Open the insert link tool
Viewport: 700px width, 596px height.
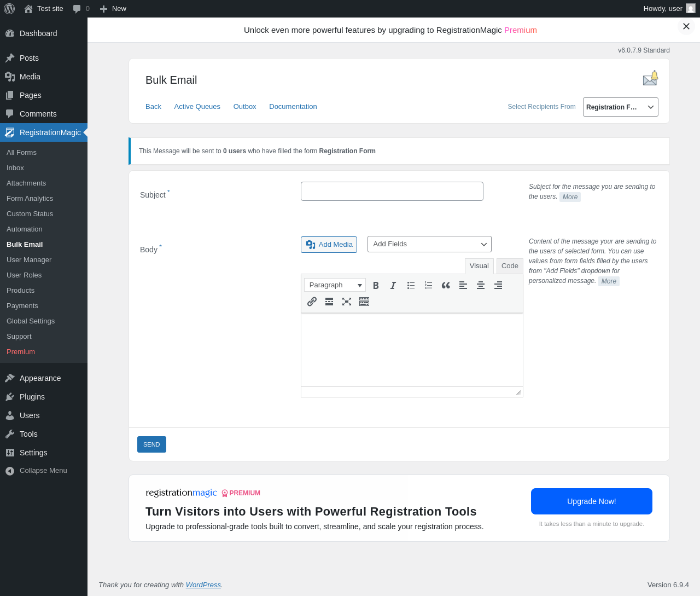point(312,302)
